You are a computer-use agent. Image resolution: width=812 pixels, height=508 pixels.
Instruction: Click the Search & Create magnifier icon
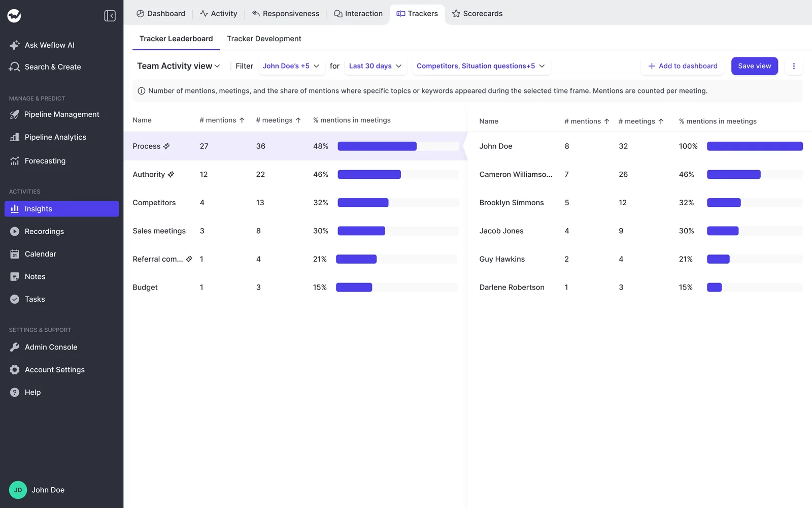[x=15, y=67]
